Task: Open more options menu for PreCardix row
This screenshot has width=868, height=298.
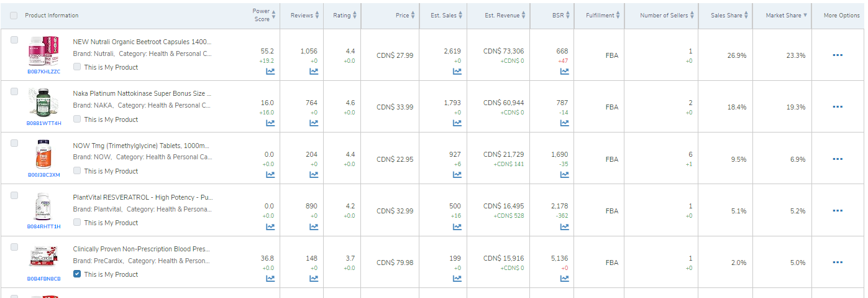Action: point(838,263)
